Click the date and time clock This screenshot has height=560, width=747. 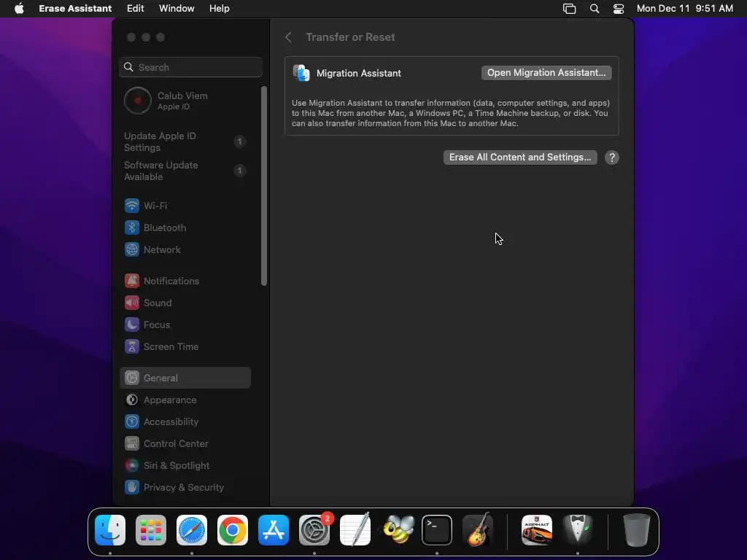(684, 8)
